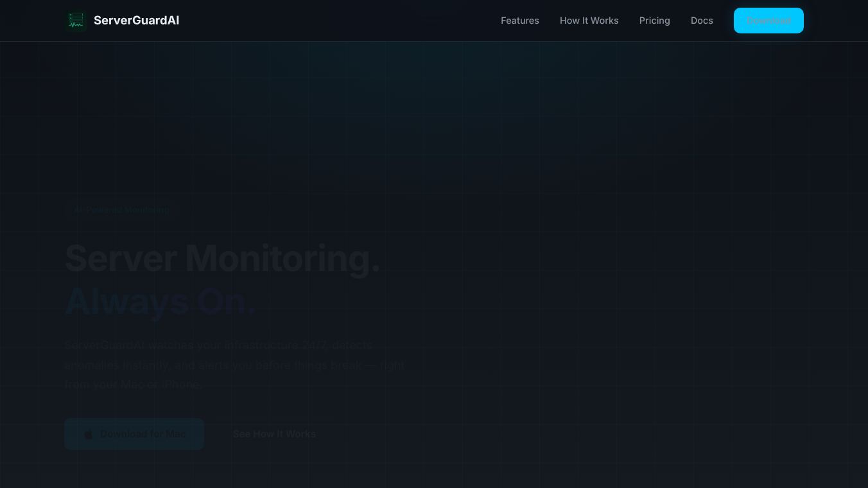868x488 pixels.
Task: Open the Docs nav link
Action: pos(702,21)
